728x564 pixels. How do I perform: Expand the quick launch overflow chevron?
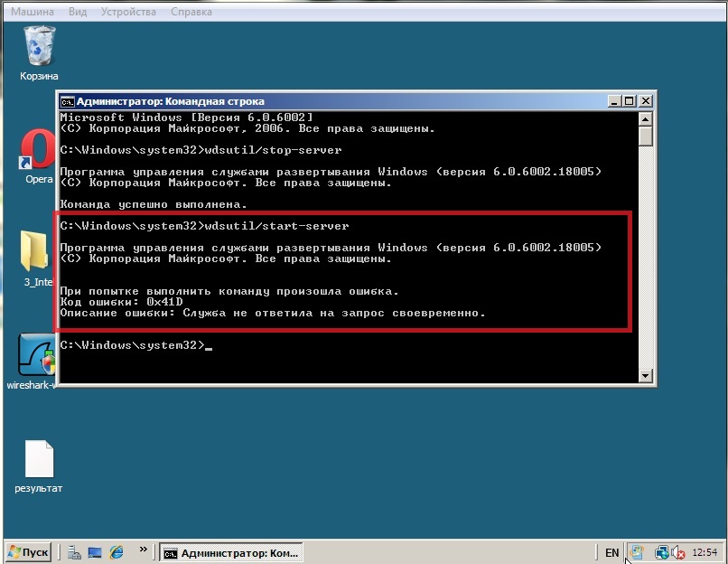coord(143,550)
